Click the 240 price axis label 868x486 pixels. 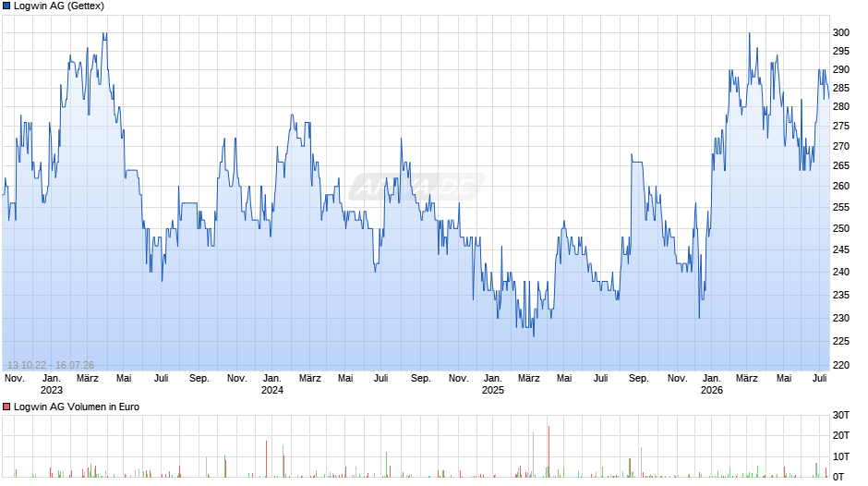click(x=841, y=272)
